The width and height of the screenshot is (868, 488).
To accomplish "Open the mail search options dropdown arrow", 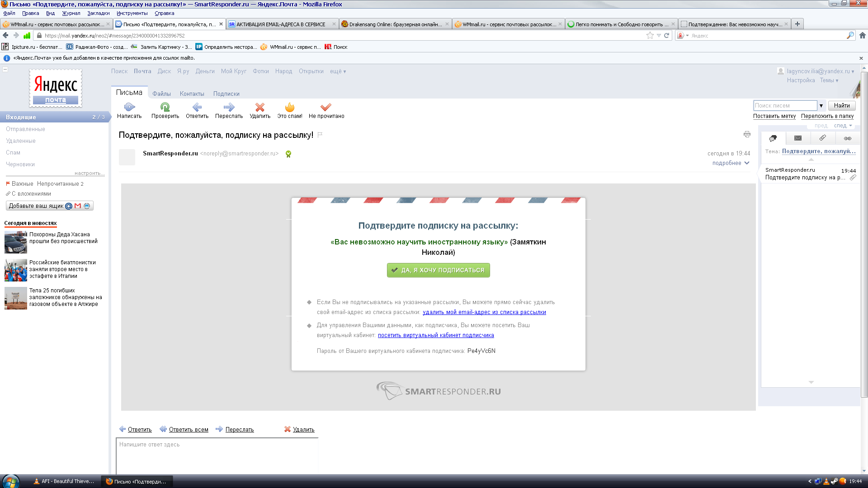I will pos(821,106).
